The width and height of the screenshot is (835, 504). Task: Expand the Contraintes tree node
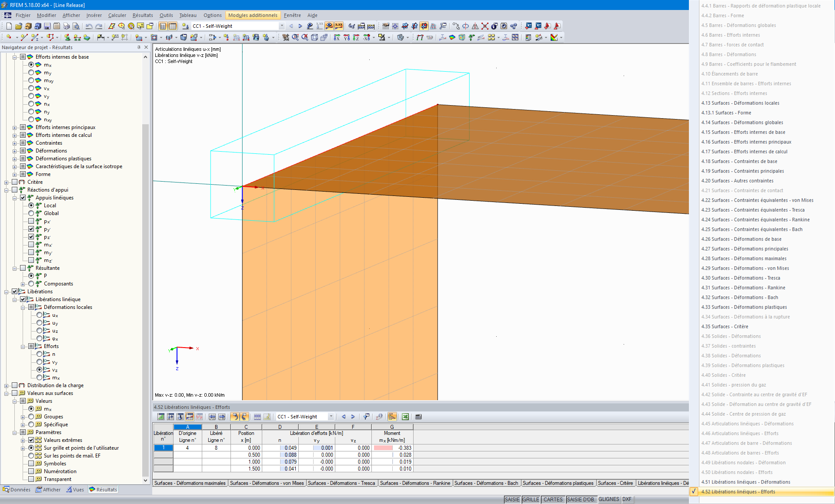click(x=14, y=143)
